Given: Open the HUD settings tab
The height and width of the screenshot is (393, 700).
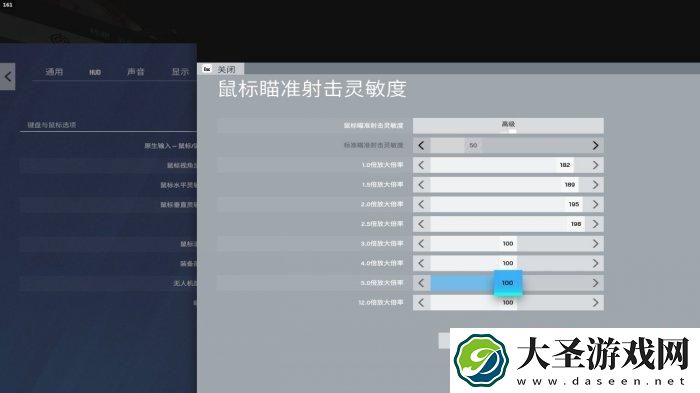Looking at the screenshot, I should pos(95,72).
